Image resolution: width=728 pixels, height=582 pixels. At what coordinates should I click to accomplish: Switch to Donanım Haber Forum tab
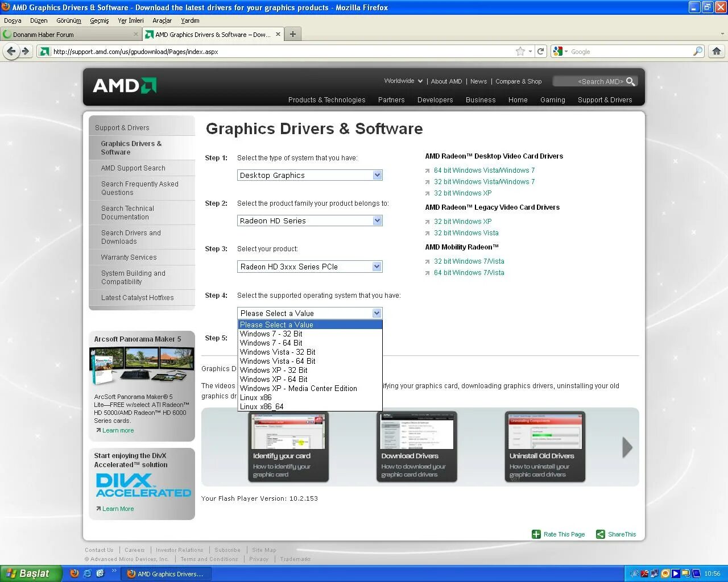69,34
